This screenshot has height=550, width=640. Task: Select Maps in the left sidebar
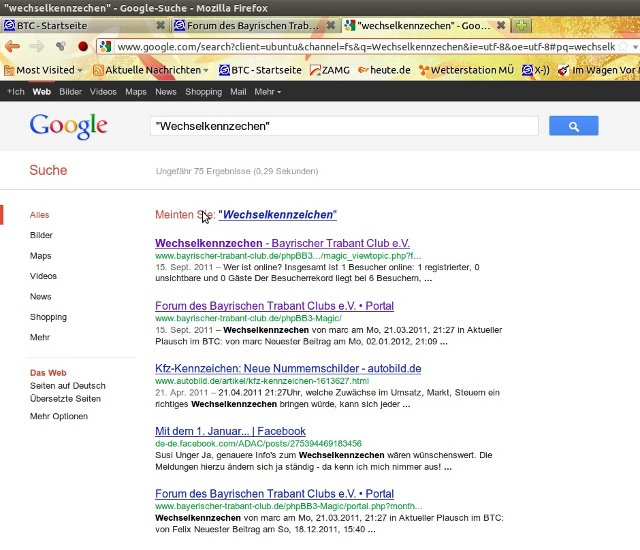click(40, 256)
